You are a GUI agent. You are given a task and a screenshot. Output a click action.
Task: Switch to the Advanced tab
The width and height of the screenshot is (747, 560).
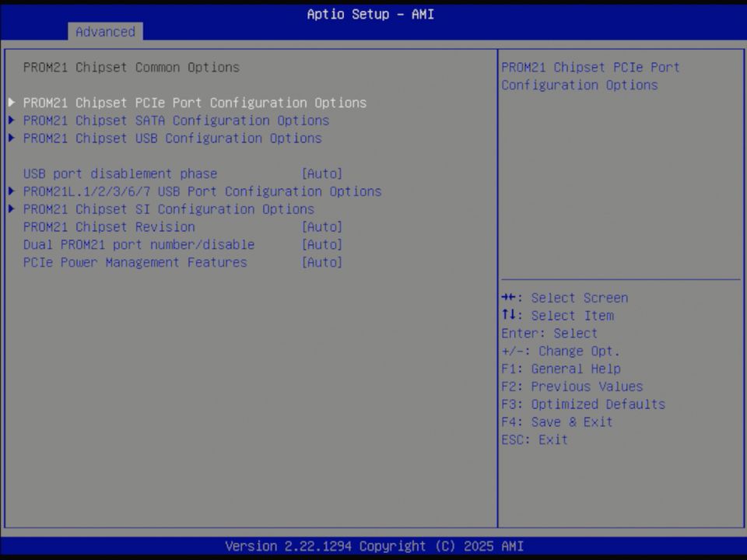pos(105,32)
